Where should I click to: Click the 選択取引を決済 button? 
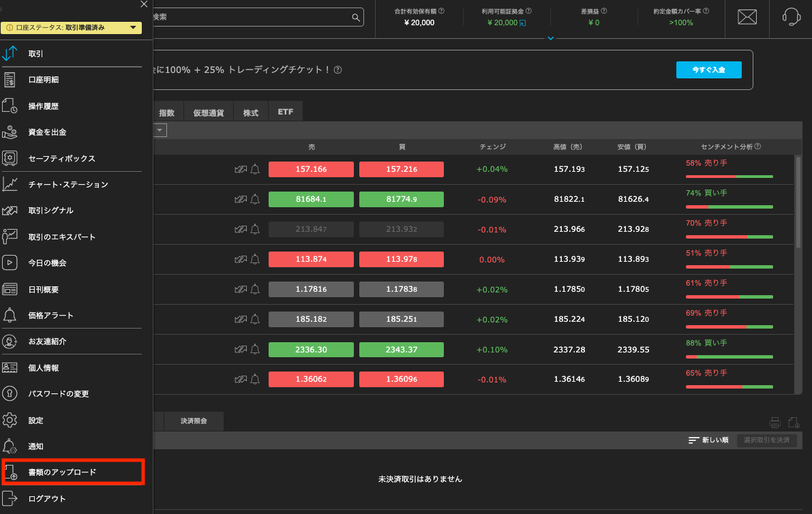click(766, 440)
